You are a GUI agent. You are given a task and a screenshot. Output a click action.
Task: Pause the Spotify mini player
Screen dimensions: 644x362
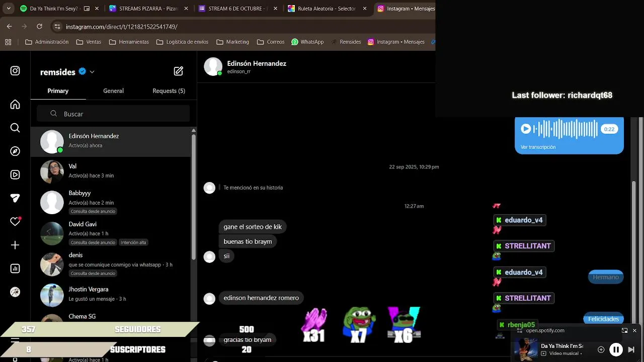pos(616,349)
